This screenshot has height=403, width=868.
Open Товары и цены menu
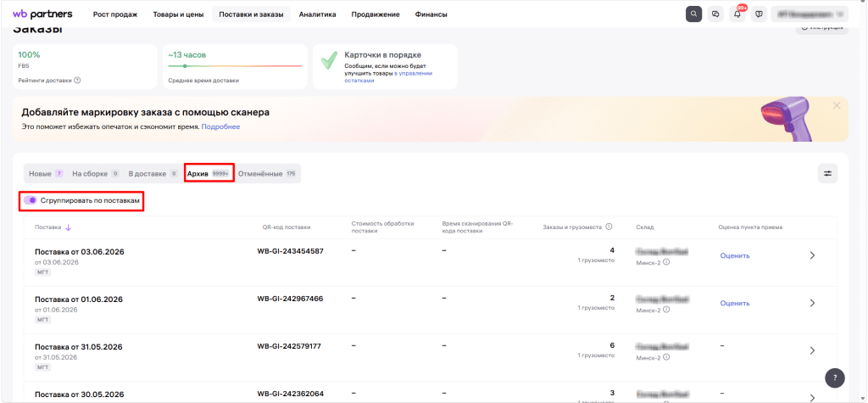click(178, 14)
